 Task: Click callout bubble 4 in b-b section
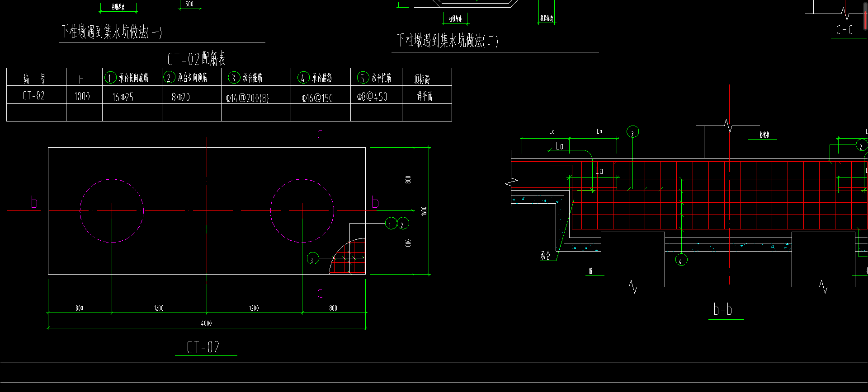click(x=681, y=260)
